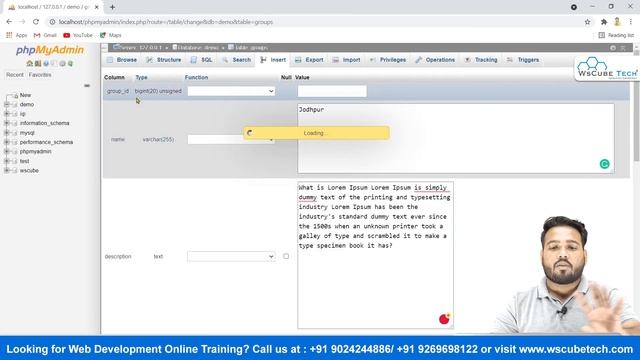Show Favorites tables in sidebar
The height and width of the screenshot is (360, 640).
tap(40, 75)
